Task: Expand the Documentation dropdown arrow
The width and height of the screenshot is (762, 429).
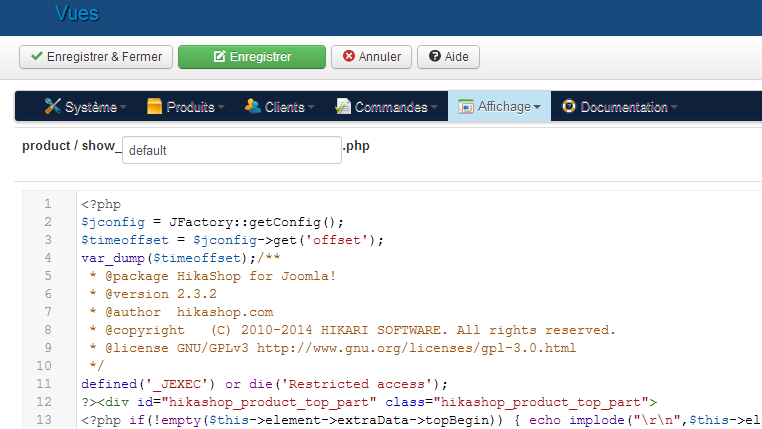Action: (x=674, y=107)
